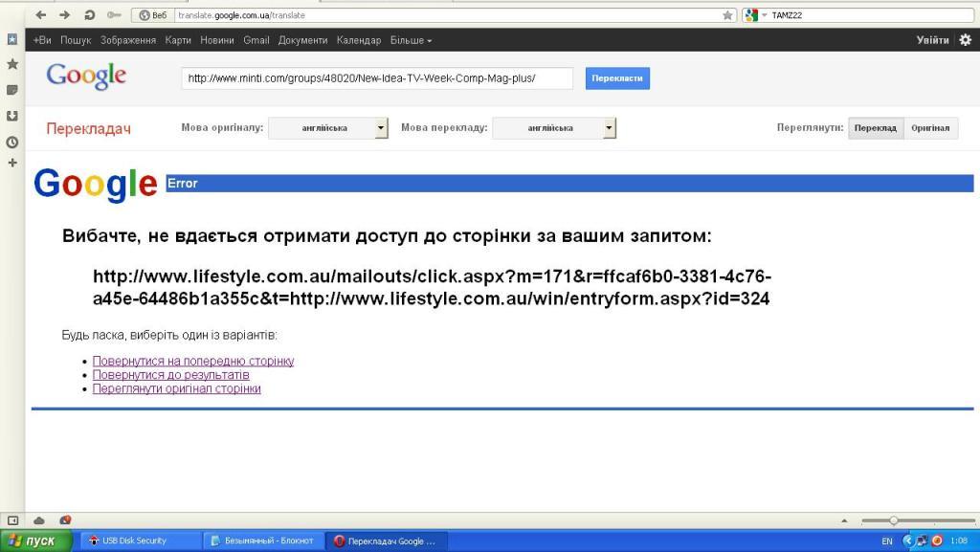Open Пошук in the Google bar

76,40
